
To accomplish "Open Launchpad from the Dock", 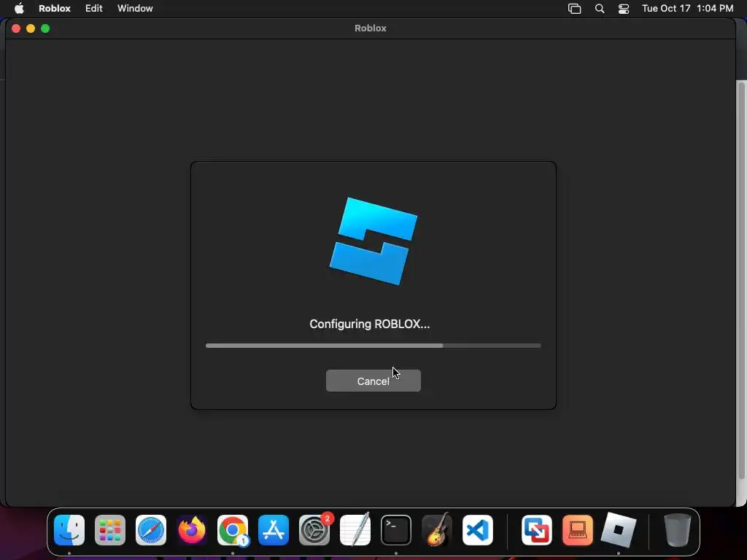I will [x=110, y=530].
